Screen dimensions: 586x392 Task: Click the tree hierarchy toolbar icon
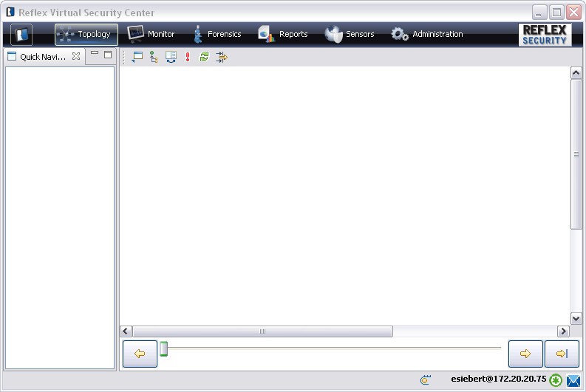(154, 57)
